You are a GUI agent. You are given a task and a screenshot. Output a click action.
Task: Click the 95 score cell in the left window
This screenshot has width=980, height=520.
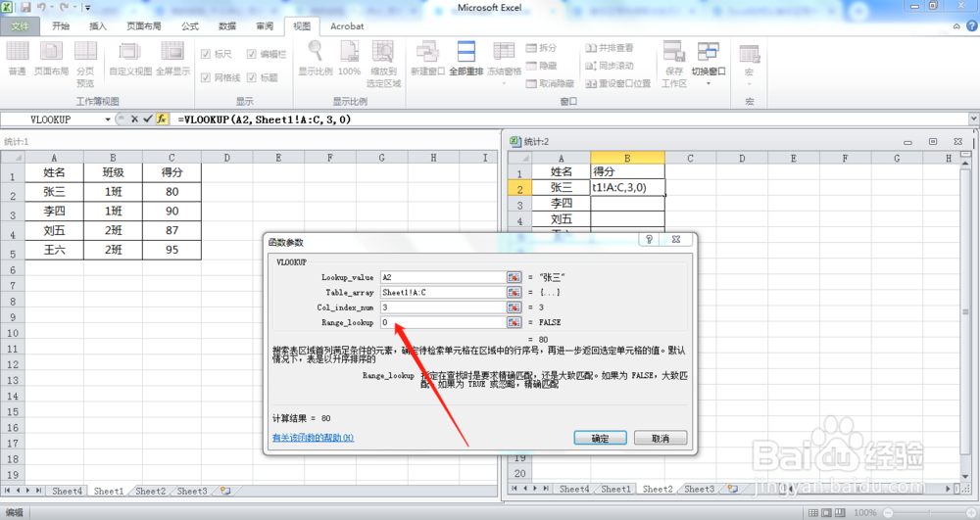[x=171, y=250]
